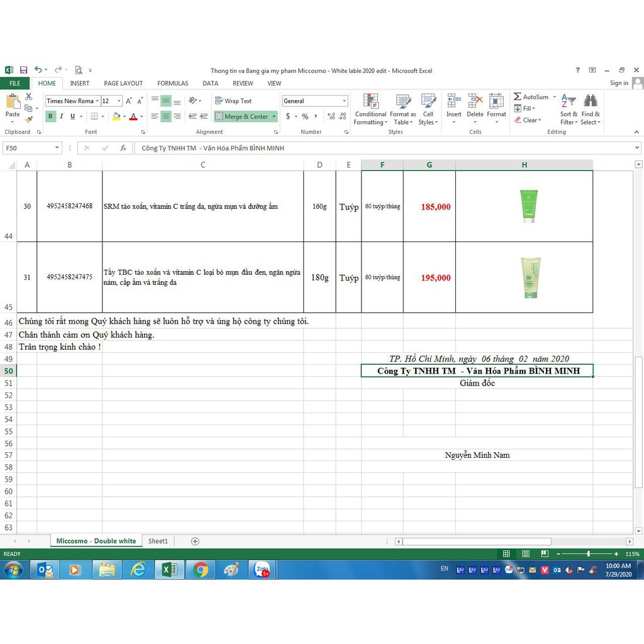
Task: Click the Format as Table icon
Action: 403,101
